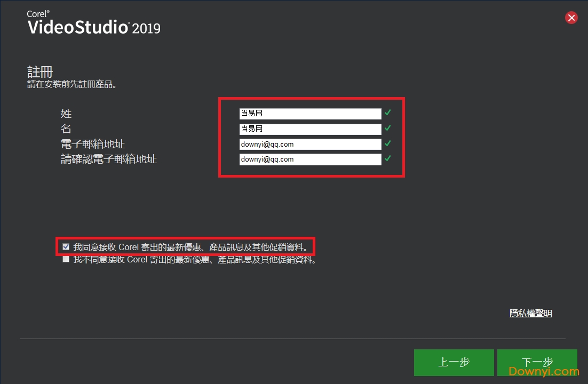Click the 請確認電子郵箱地址 label
588x384 pixels.
click(x=109, y=159)
